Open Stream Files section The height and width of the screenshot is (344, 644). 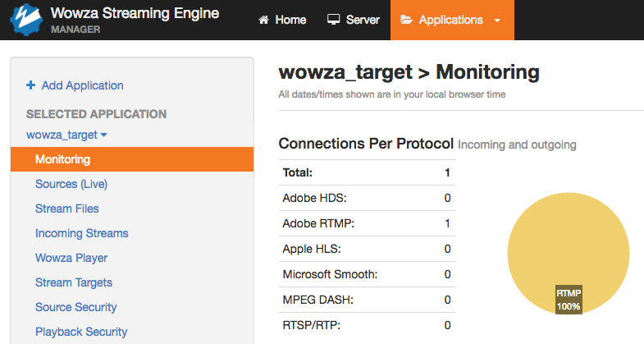pos(67,209)
